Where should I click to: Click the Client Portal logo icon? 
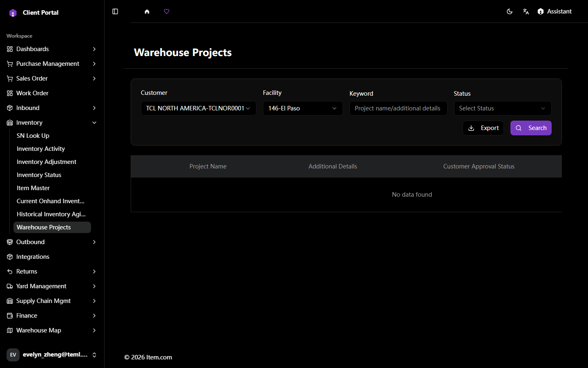click(13, 13)
